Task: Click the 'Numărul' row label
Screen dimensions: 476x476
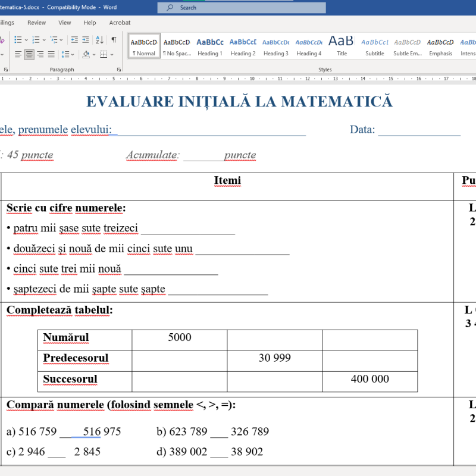Action: tap(66, 337)
